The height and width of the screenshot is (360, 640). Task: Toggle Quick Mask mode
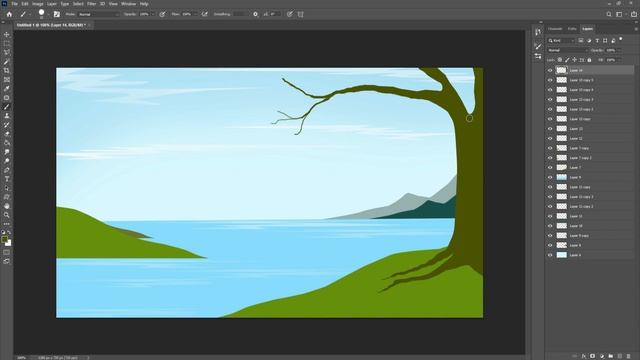click(7, 252)
